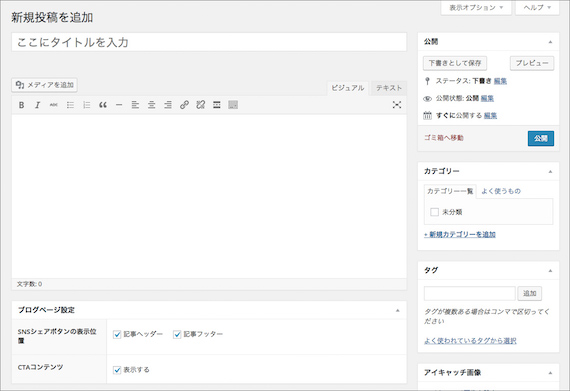Edit the ステータス setting link

click(x=500, y=81)
